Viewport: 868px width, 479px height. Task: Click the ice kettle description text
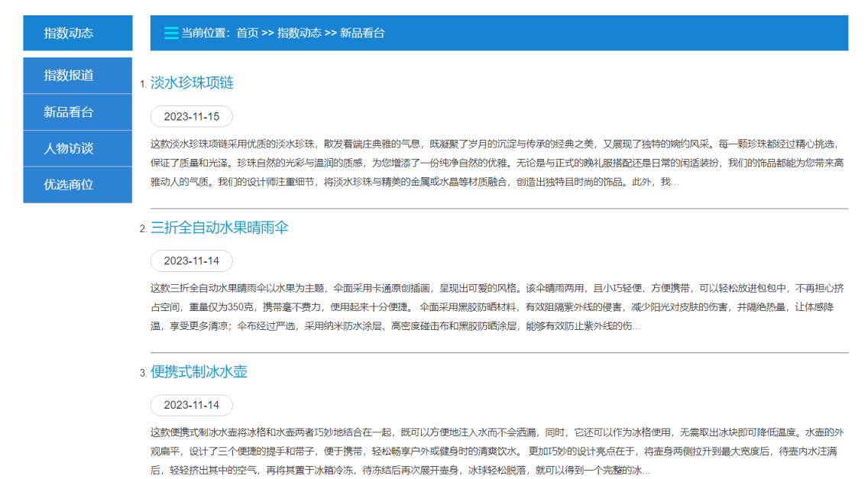(x=497, y=451)
